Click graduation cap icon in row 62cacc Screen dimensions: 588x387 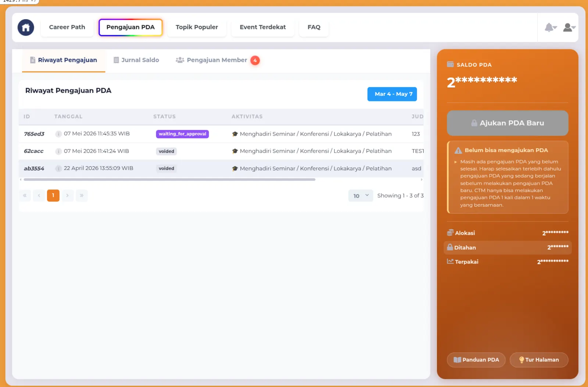(x=235, y=151)
